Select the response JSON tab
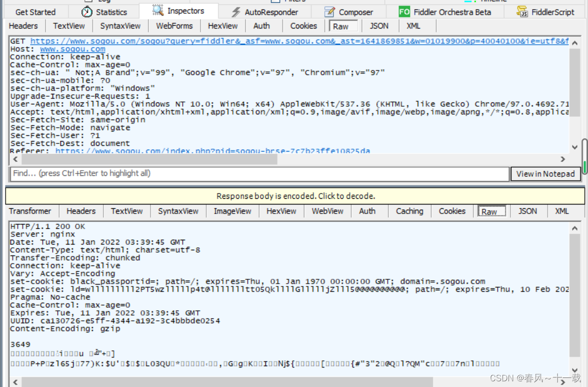The width and height of the screenshot is (588, 387). click(528, 211)
